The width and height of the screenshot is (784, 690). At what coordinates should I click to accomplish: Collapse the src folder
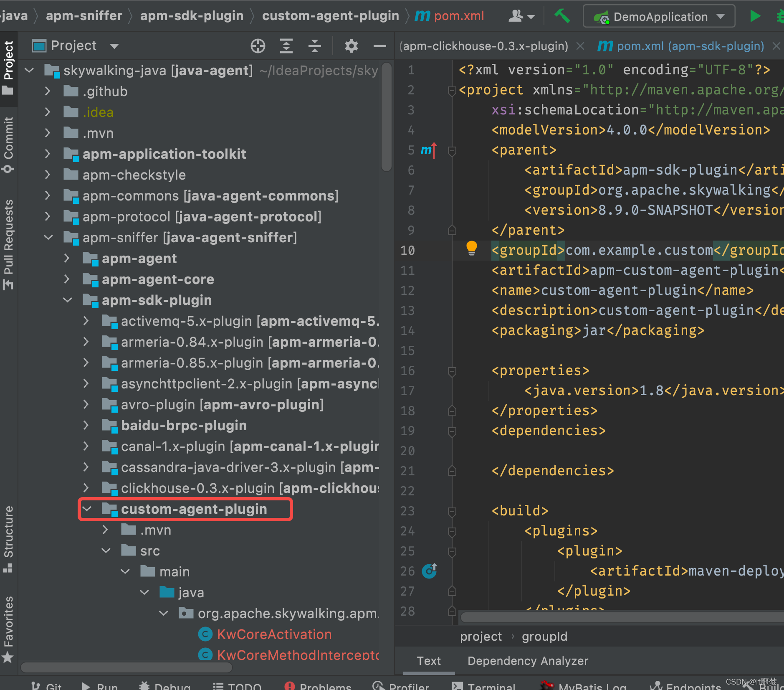(x=106, y=550)
